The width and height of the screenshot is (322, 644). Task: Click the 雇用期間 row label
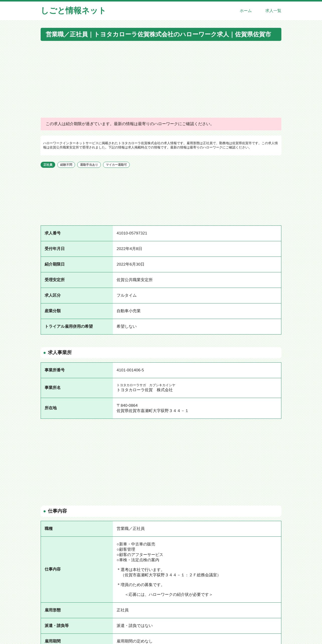click(53, 641)
